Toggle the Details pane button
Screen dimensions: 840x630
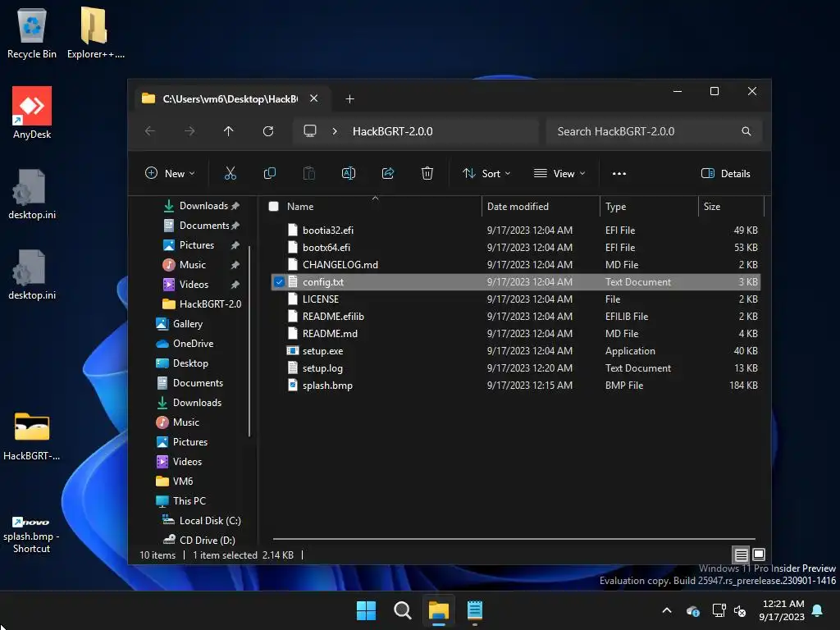click(x=726, y=174)
